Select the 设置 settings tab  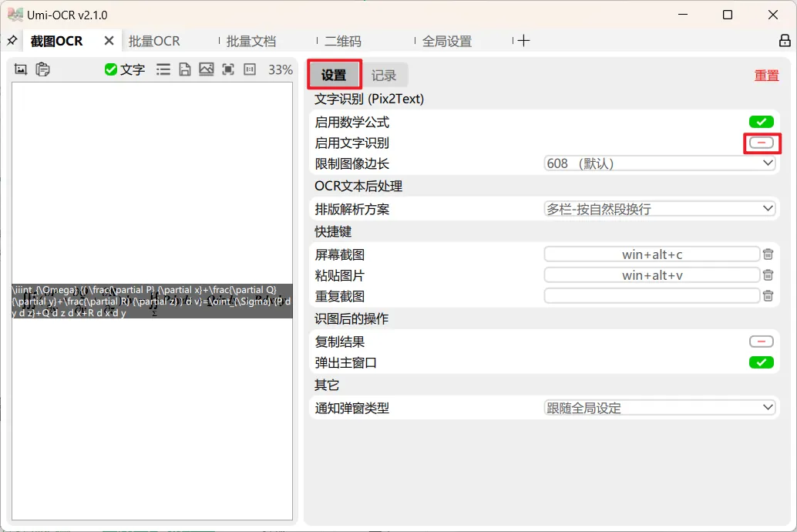click(334, 75)
